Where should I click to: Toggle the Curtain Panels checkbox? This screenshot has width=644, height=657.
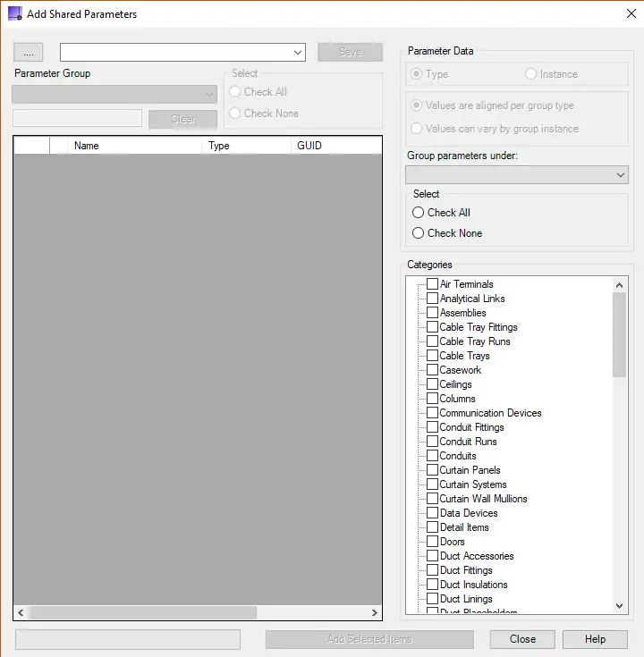[x=432, y=470]
